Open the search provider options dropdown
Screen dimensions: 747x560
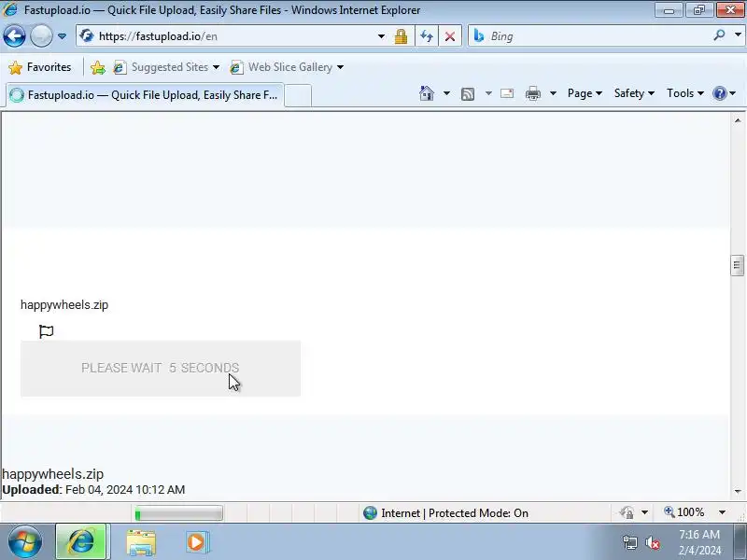[738, 35]
